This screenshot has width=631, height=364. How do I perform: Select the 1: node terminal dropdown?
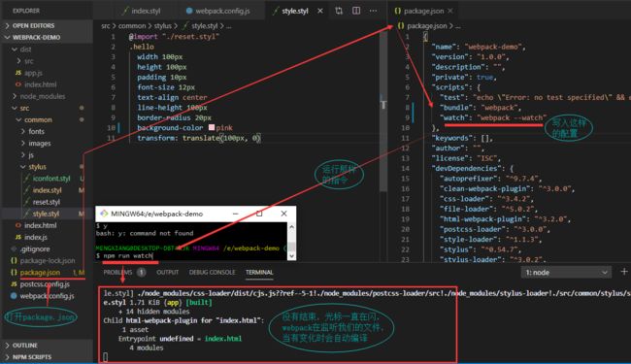(566, 273)
